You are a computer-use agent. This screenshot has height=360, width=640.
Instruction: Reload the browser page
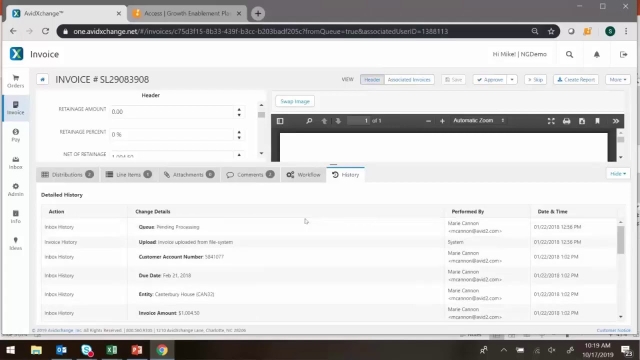click(45, 31)
